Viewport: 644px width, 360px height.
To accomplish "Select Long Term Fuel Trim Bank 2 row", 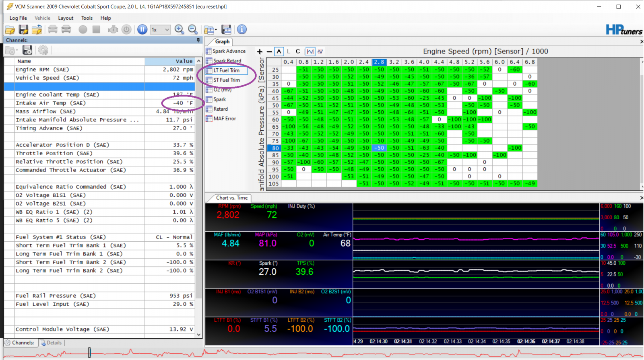I will [99, 271].
